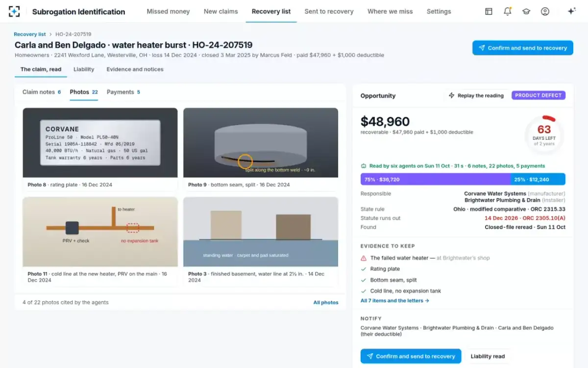Click the 25% $12,240 liability bar segment
Screen dimensions: 588x368
coord(538,180)
